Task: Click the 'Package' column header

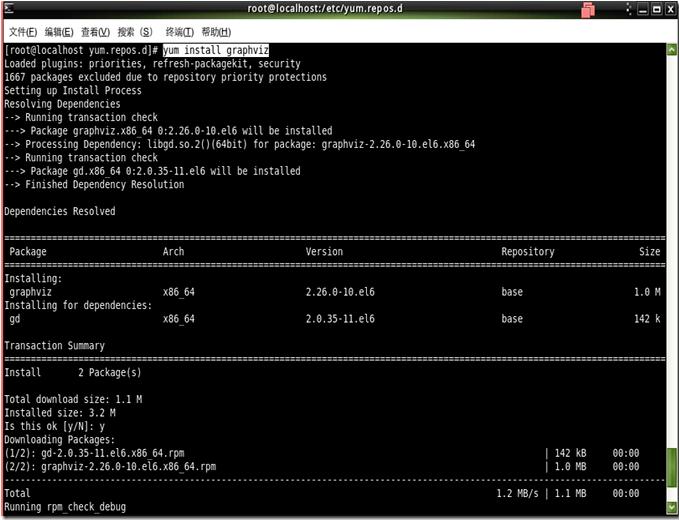Action: [x=28, y=252]
